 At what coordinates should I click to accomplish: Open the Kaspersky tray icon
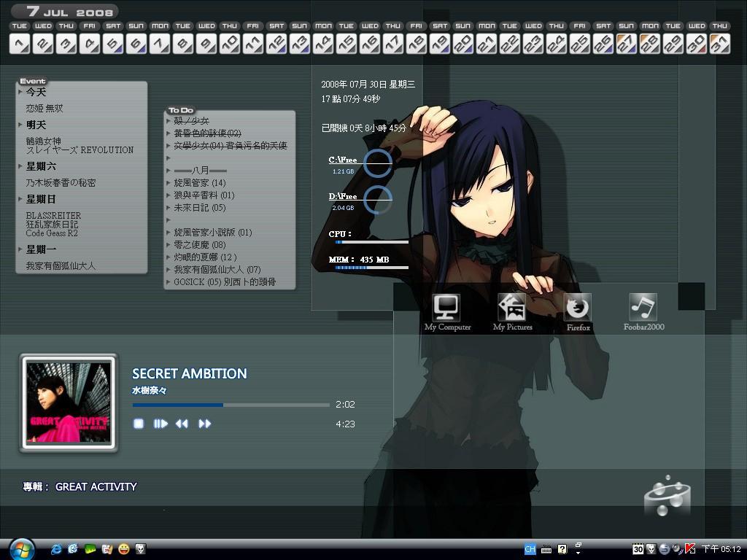[x=689, y=549]
